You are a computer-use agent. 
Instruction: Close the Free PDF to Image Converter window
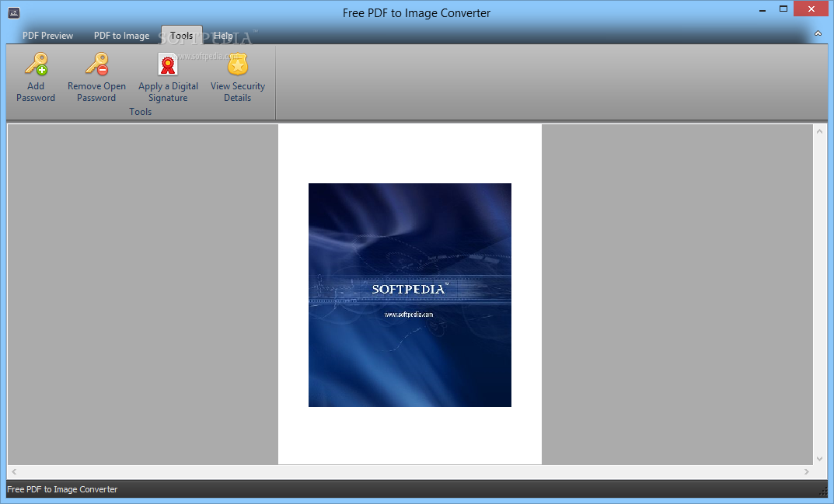pyautogui.click(x=811, y=9)
